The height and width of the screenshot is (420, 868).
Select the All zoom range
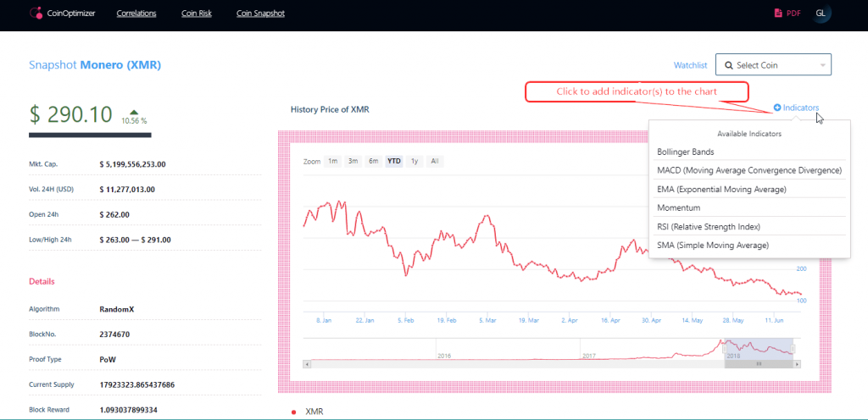[434, 161]
